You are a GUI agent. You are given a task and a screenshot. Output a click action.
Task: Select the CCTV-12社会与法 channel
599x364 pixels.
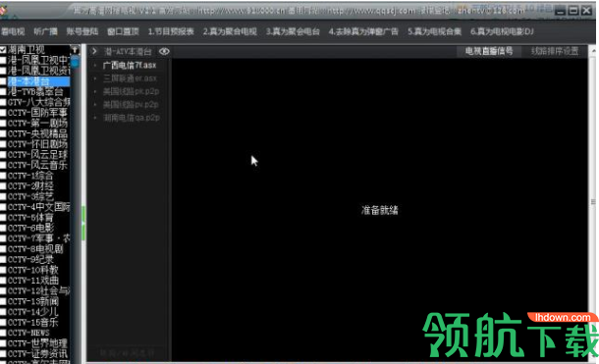[x=38, y=291]
